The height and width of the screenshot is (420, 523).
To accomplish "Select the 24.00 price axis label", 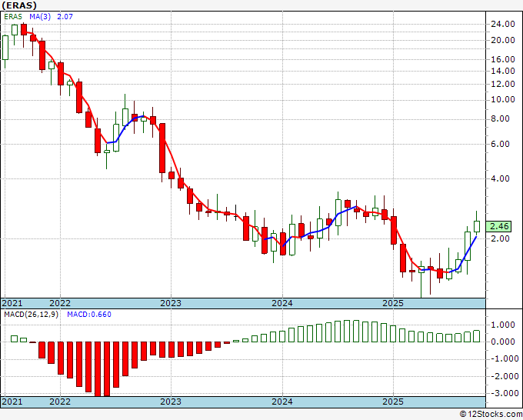I will pyautogui.click(x=503, y=24).
